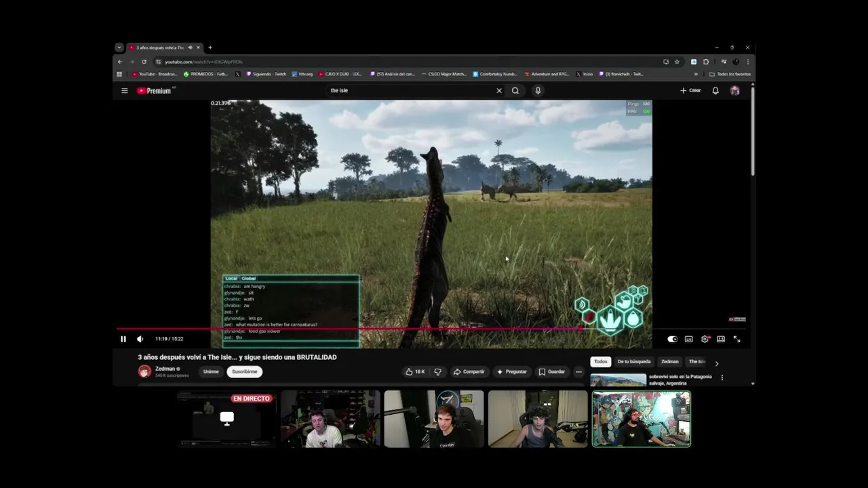The image size is (868, 488).
Task: Open the 'Adventure and RPG...' bookmark
Action: [547, 74]
